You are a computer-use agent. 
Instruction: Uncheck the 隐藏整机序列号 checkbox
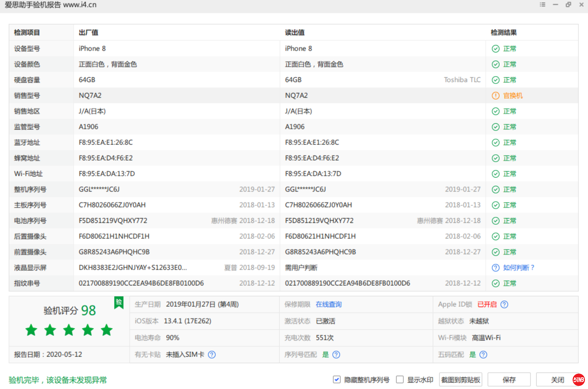pos(337,379)
